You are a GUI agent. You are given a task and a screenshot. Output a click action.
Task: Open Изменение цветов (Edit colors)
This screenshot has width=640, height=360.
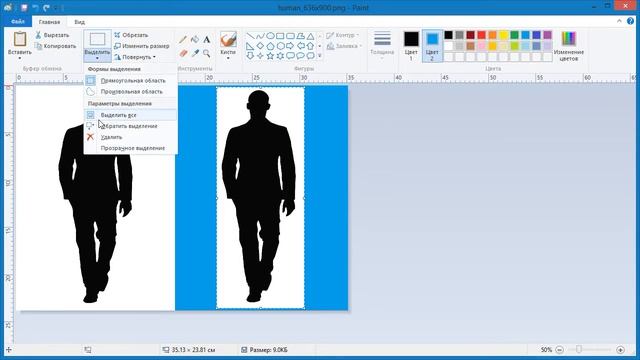click(569, 46)
